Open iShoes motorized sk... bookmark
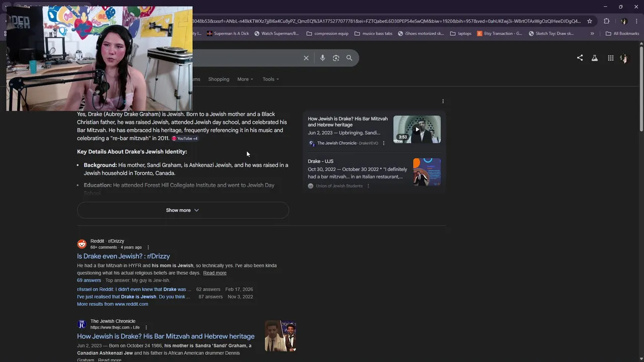The width and height of the screenshot is (644, 362). click(421, 34)
